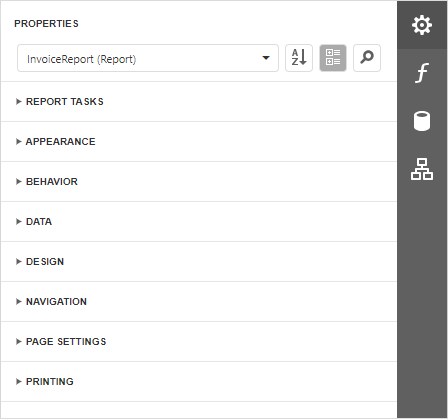Screen dimensions: 448x419
Task: Open the InvoiceReport (Report) dropdown
Action: 148,58
